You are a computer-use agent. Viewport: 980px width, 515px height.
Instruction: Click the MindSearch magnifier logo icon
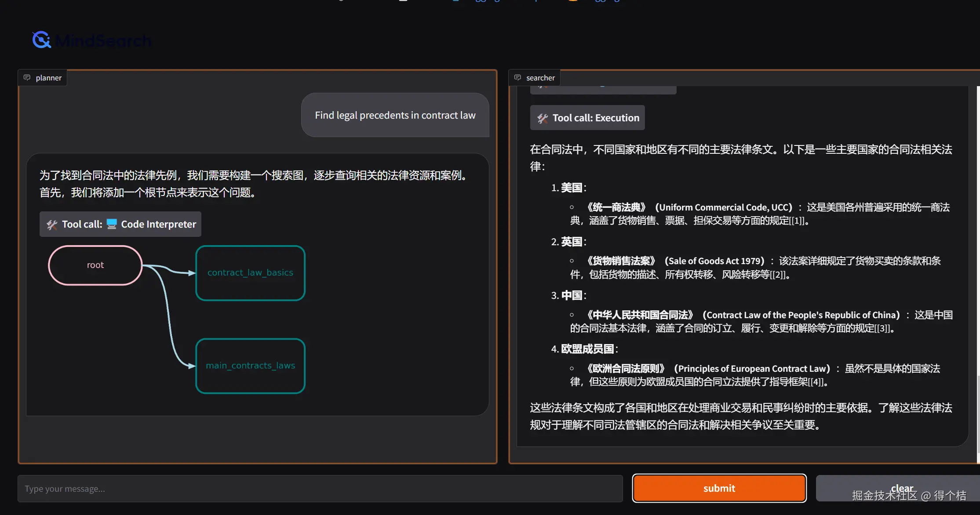pos(42,40)
